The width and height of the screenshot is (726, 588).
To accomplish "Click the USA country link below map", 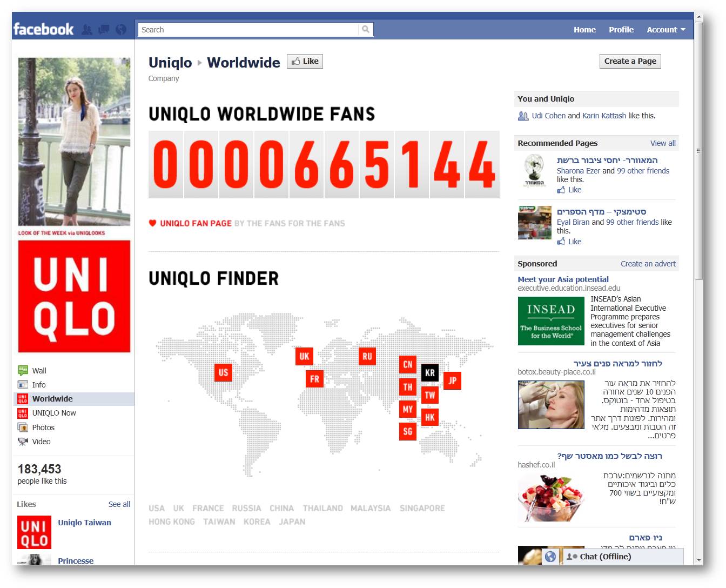I will [x=157, y=508].
